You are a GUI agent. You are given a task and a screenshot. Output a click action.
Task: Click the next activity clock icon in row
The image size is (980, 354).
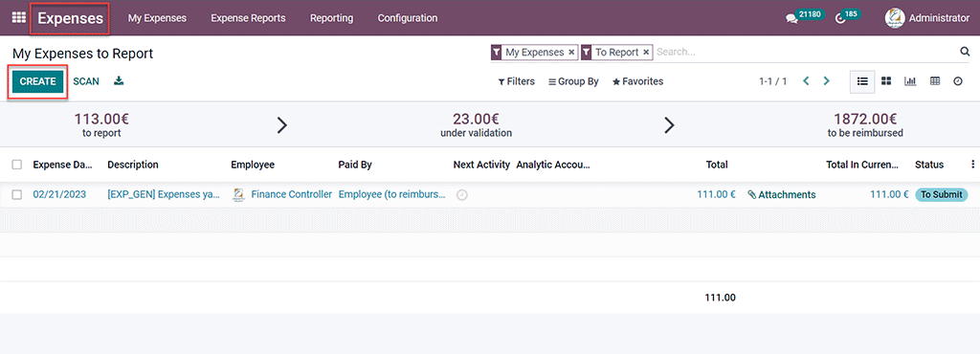point(462,195)
